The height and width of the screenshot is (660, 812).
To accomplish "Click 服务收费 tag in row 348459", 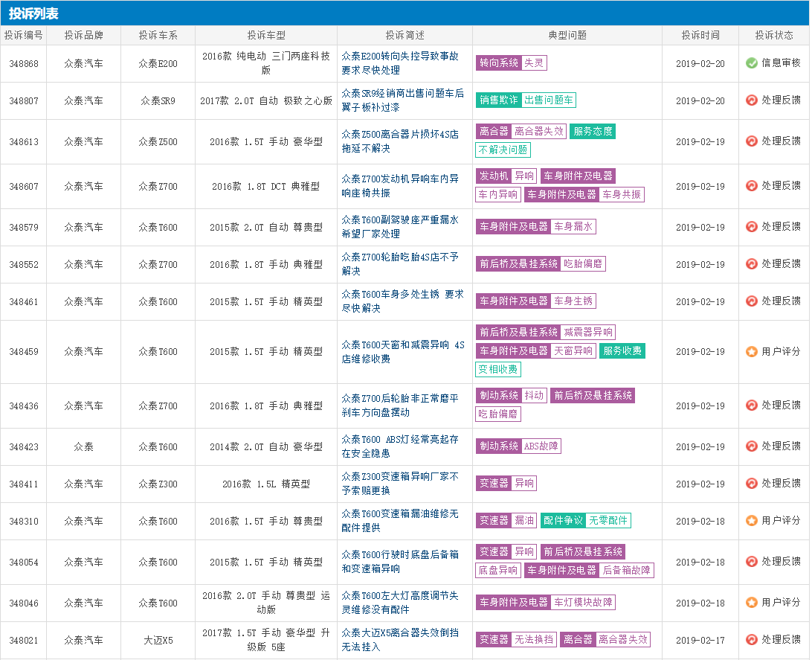I will [622, 351].
